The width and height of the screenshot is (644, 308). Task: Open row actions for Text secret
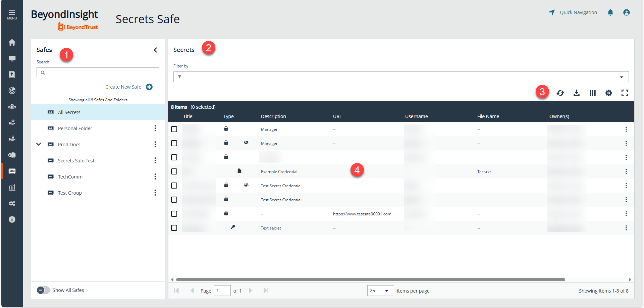coord(626,228)
